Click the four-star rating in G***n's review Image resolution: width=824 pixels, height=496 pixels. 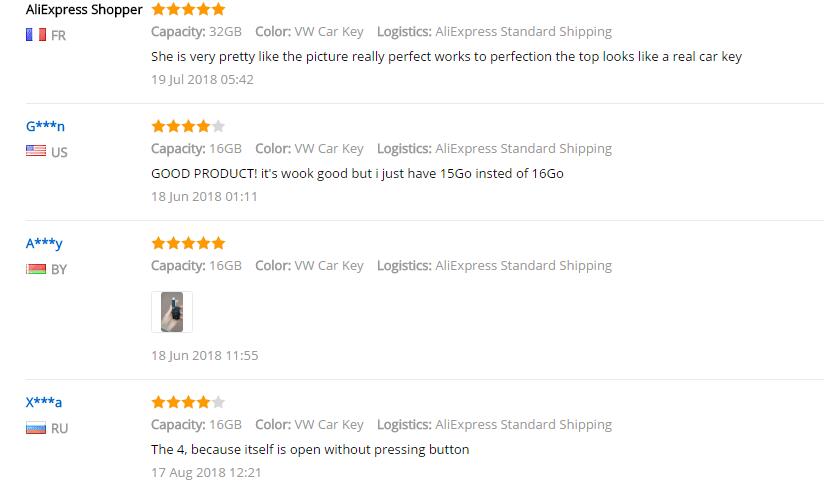point(188,126)
